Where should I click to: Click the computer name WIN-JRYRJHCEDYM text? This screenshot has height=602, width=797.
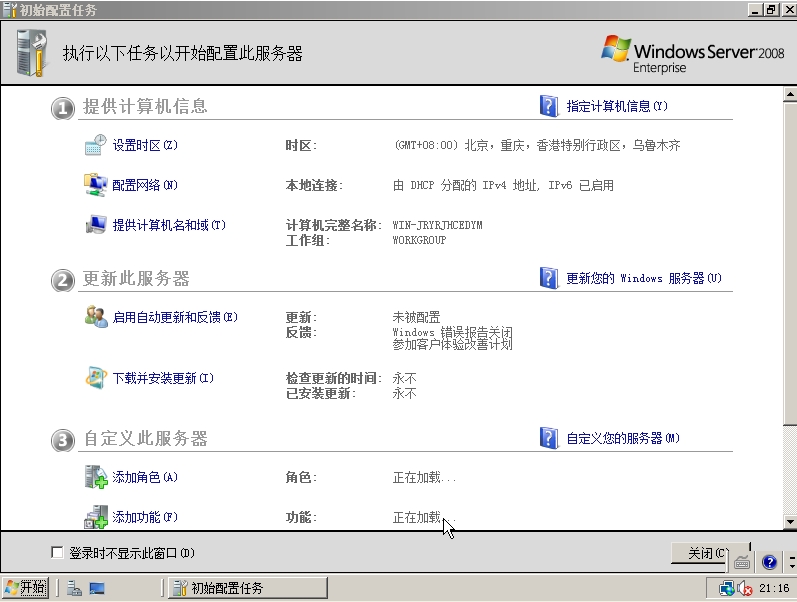437,225
